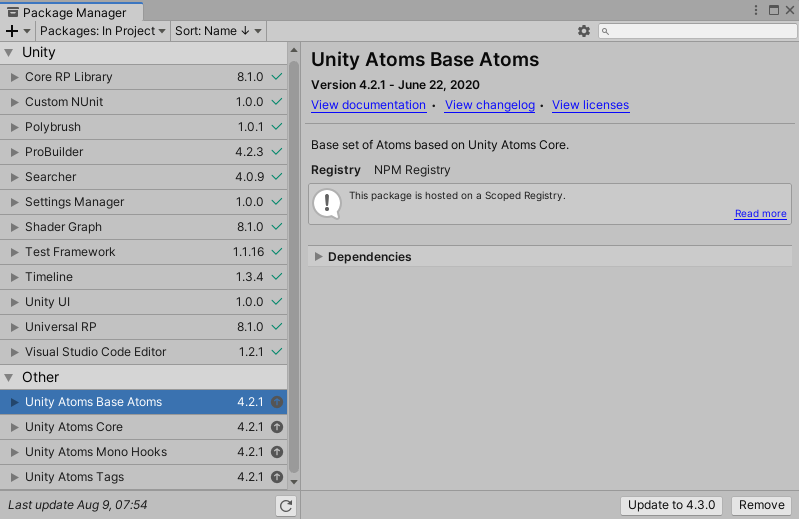The image size is (799, 519).
Task: Open the Package Manager settings gear
Action: 584,31
